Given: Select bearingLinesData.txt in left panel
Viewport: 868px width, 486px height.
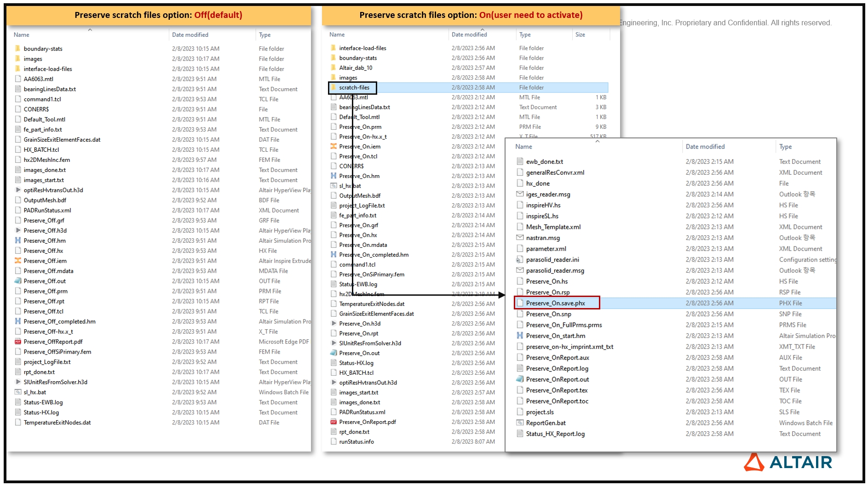Looking at the screenshot, I should [50, 89].
